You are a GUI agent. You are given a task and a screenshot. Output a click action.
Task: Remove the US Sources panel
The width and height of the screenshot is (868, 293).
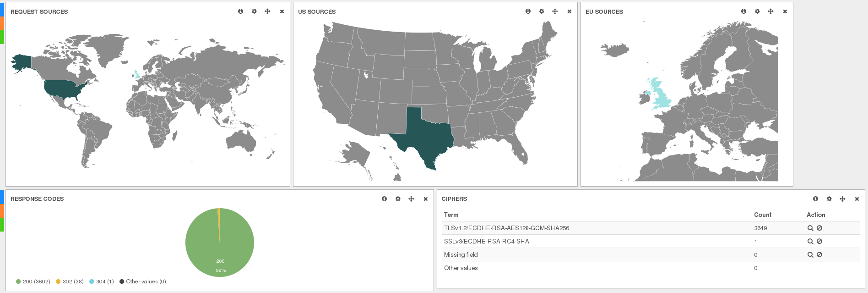pos(570,11)
